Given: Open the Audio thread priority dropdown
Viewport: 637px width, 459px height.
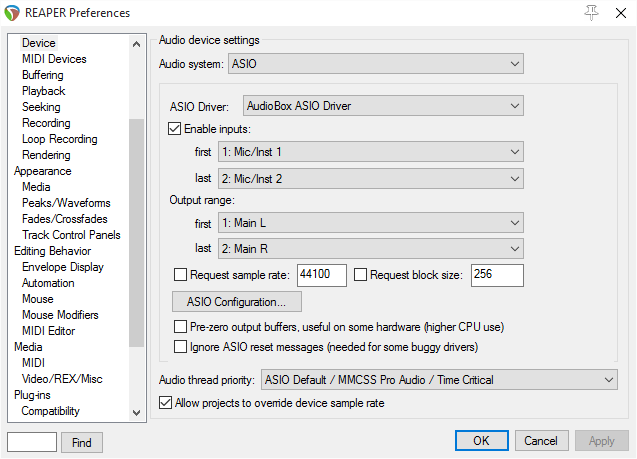Looking at the screenshot, I should [438, 380].
